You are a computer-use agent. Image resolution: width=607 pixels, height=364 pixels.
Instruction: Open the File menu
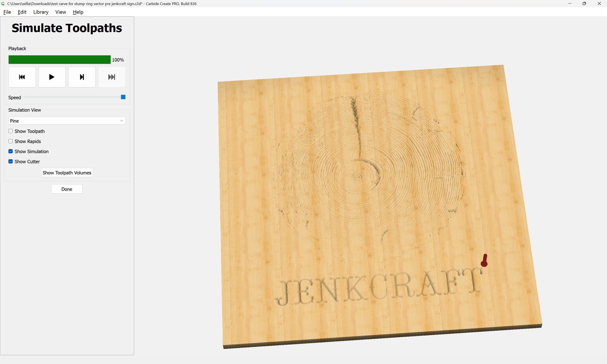pos(7,12)
